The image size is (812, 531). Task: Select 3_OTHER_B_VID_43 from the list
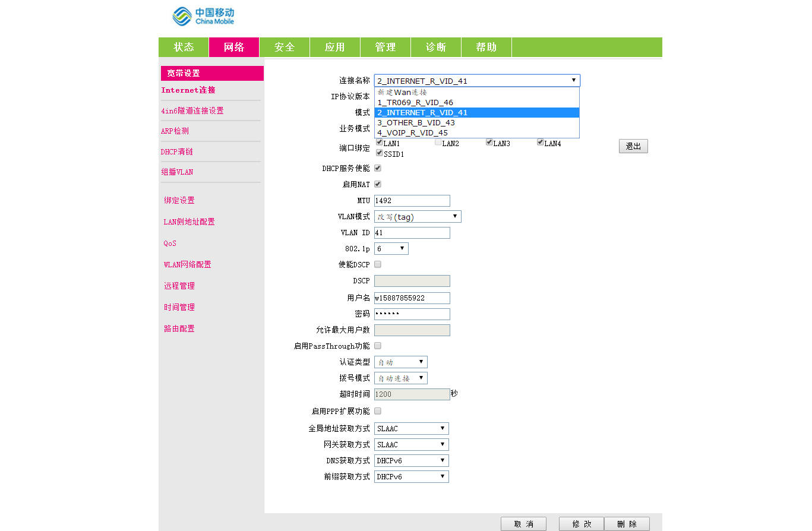[477, 123]
